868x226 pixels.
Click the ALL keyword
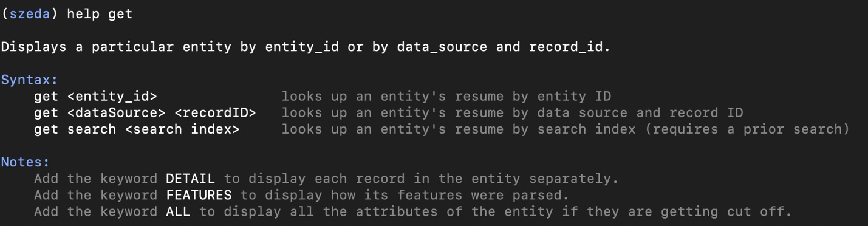(x=178, y=211)
